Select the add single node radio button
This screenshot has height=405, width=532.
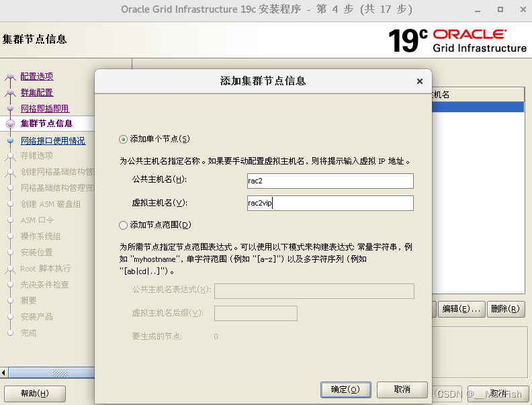[x=123, y=140]
